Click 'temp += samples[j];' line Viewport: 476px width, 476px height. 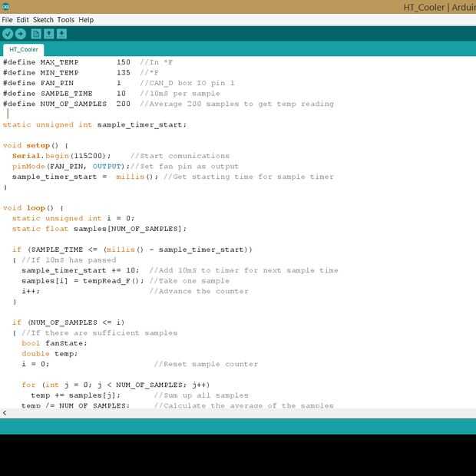click(75, 395)
